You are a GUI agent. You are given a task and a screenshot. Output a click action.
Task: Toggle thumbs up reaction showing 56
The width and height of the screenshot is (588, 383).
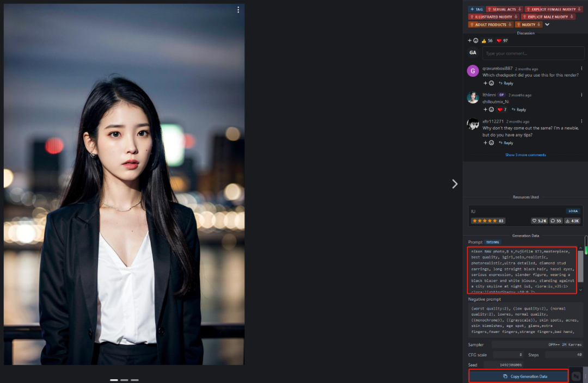(487, 40)
